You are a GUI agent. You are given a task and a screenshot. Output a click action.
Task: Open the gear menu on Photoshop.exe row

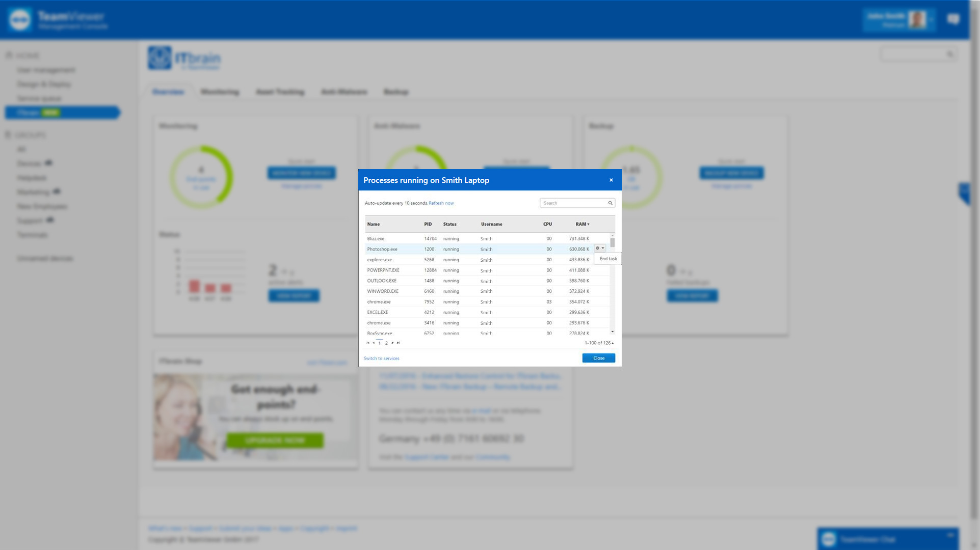[600, 249]
